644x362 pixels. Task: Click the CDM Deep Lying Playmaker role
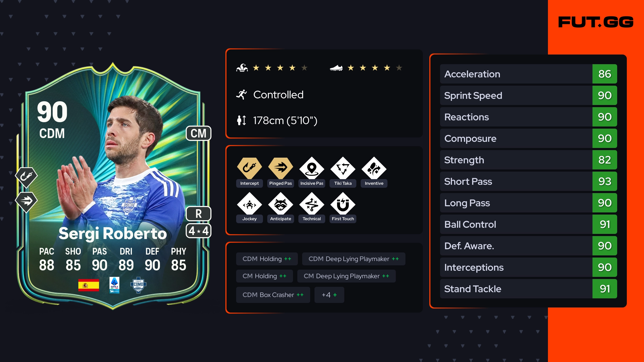[354, 259]
